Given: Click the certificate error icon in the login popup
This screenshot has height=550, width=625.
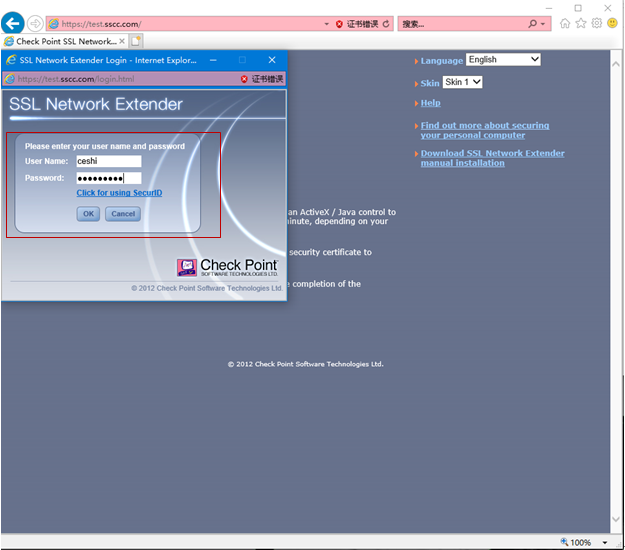Looking at the screenshot, I should coord(244,79).
